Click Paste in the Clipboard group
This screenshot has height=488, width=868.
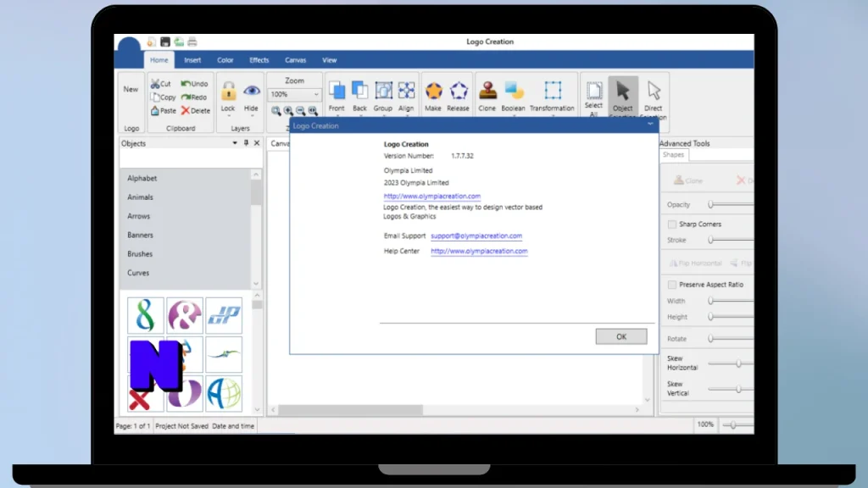click(163, 111)
